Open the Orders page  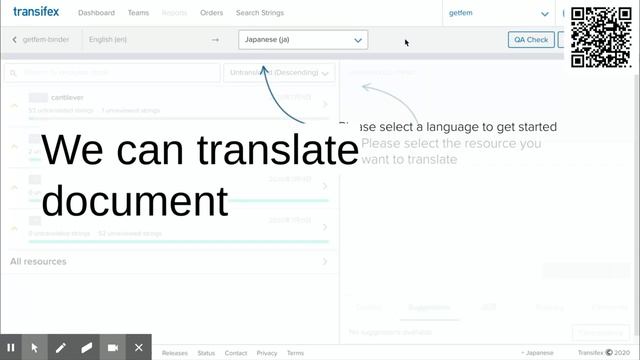point(211,13)
